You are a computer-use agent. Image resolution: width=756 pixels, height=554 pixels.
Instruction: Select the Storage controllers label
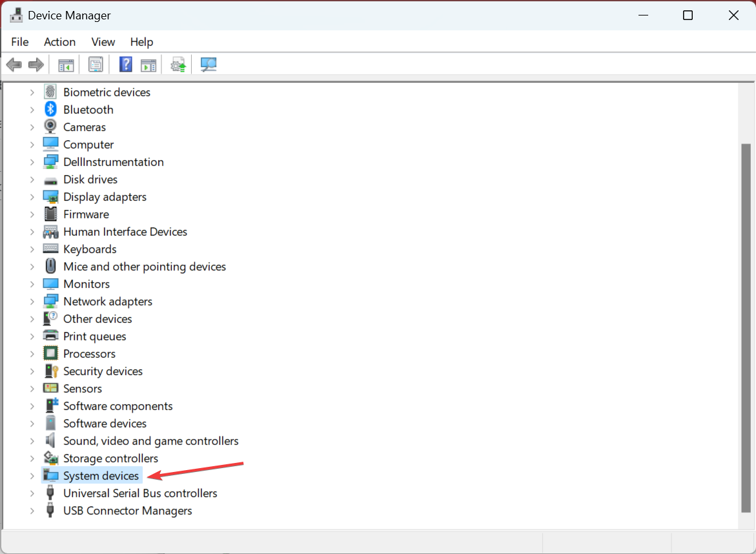click(x=110, y=458)
